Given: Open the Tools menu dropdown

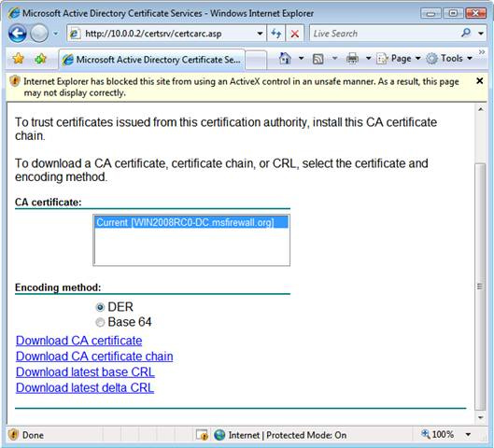Looking at the screenshot, I should (x=449, y=59).
